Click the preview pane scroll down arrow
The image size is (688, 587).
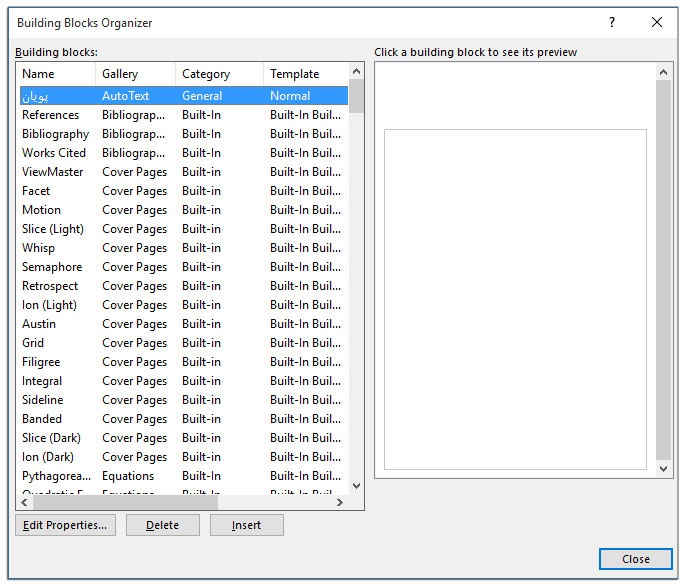tap(664, 467)
